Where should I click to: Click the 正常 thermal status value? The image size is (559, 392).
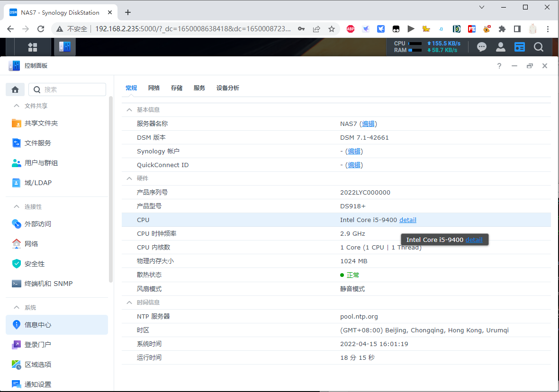pyautogui.click(x=352, y=275)
